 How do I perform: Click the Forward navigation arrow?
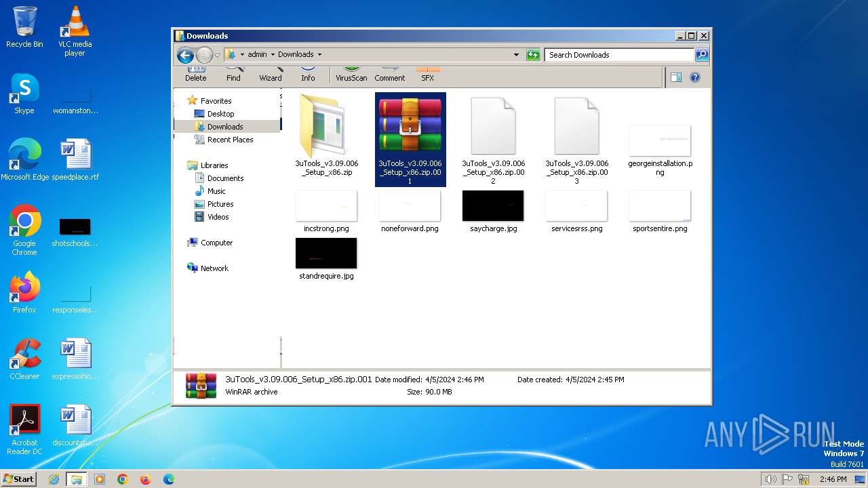204,55
